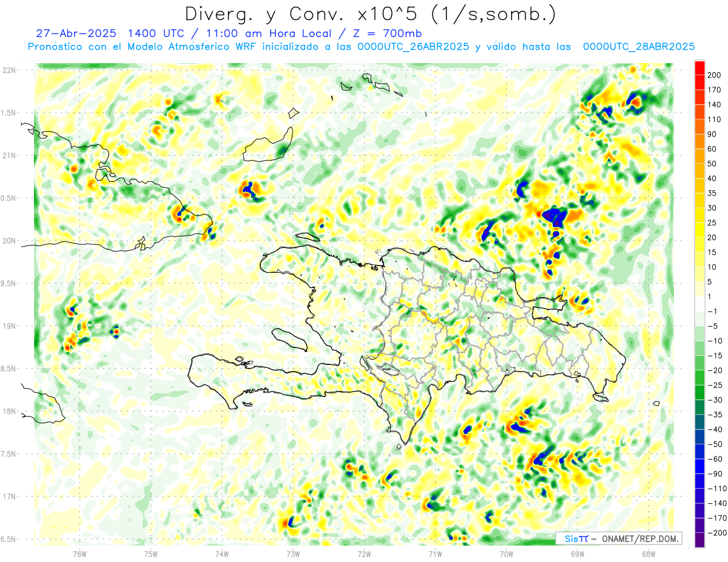Click the '70W' longitude axis label
Image resolution: width=728 pixels, height=562 pixels.
506,554
